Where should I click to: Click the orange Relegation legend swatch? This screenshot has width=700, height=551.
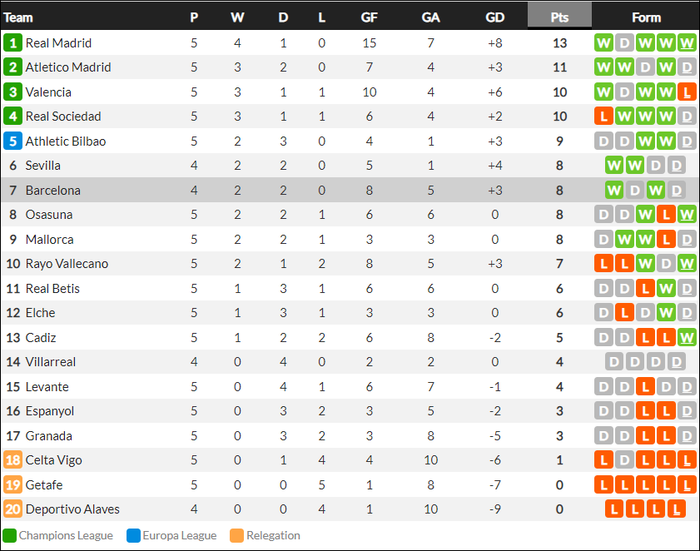237,535
